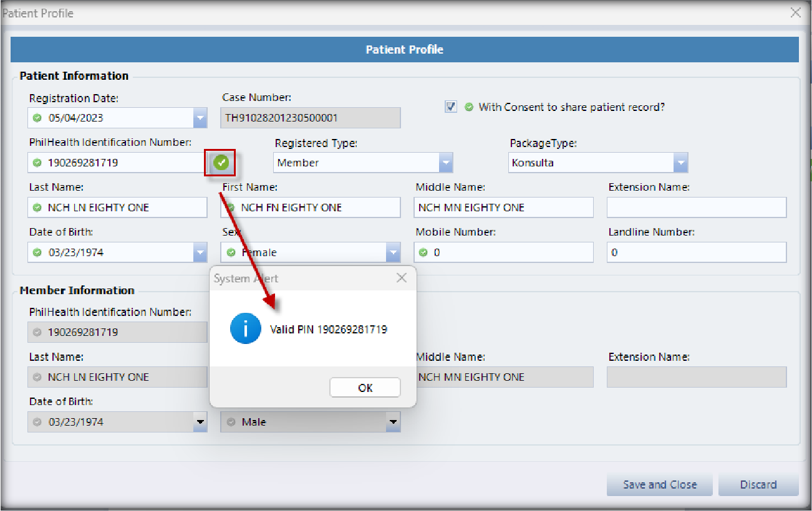Close the Patient Profile window
This screenshot has width=812, height=511.
795,12
